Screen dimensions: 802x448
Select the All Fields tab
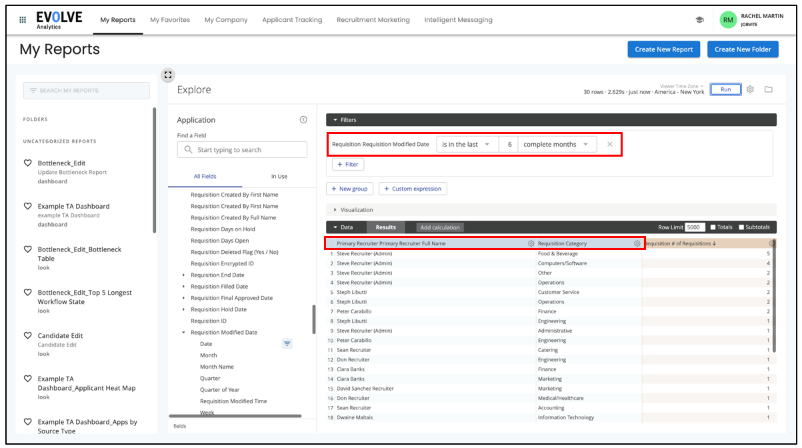[x=205, y=176]
